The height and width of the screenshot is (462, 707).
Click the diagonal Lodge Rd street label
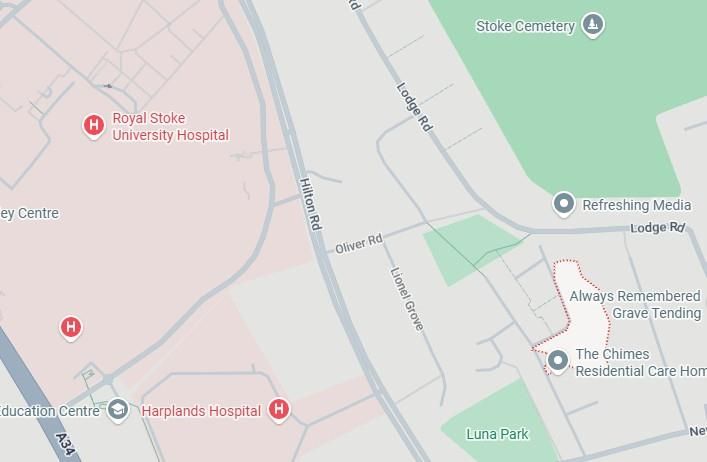(x=414, y=107)
